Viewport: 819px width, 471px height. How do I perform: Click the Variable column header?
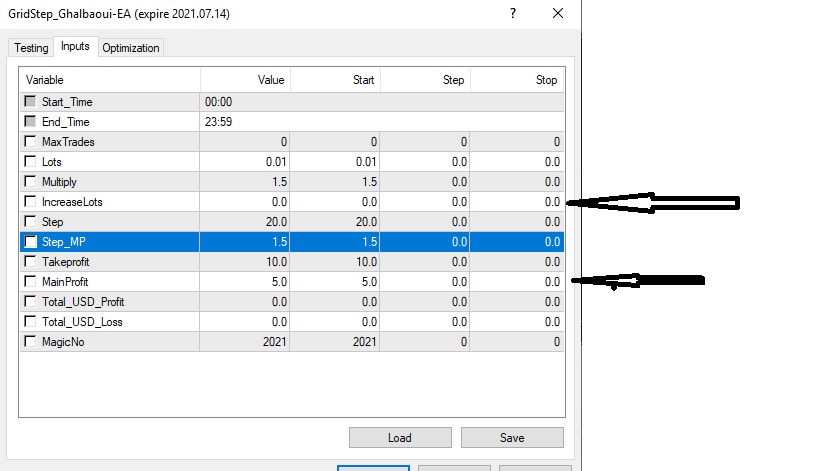pos(110,80)
